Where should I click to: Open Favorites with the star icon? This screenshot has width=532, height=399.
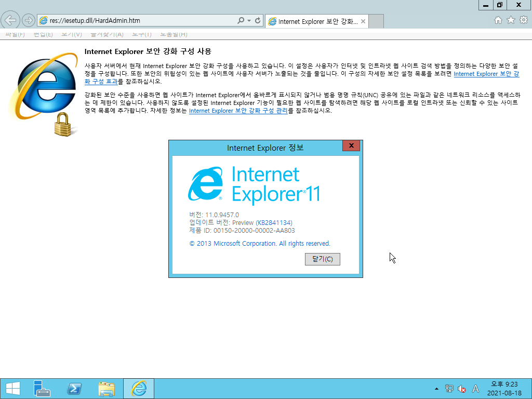[511, 20]
